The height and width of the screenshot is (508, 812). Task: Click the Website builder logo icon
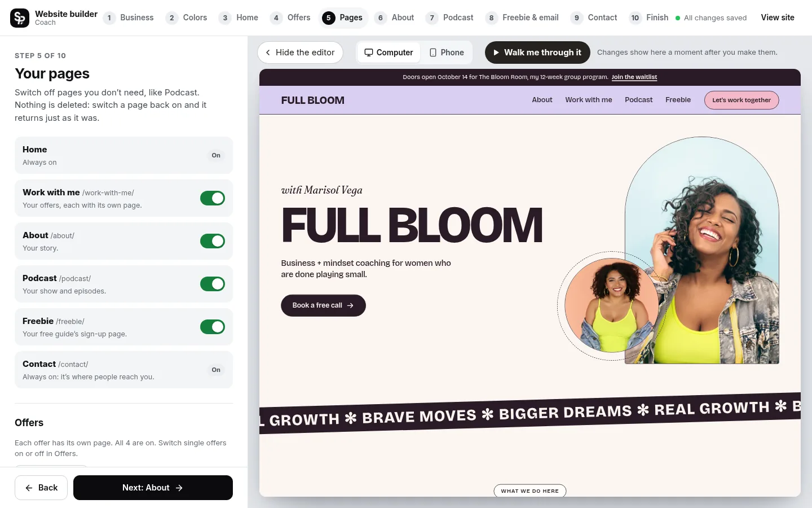pos(20,18)
